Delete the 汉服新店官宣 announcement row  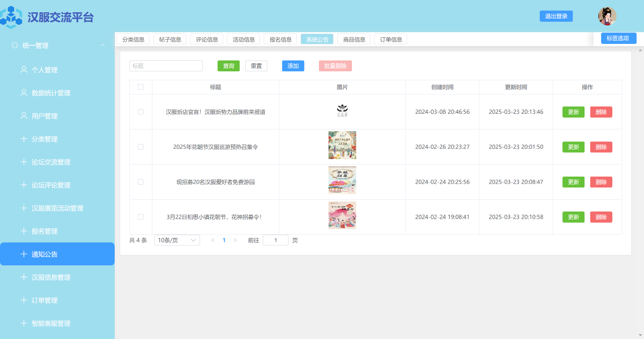[601, 112]
